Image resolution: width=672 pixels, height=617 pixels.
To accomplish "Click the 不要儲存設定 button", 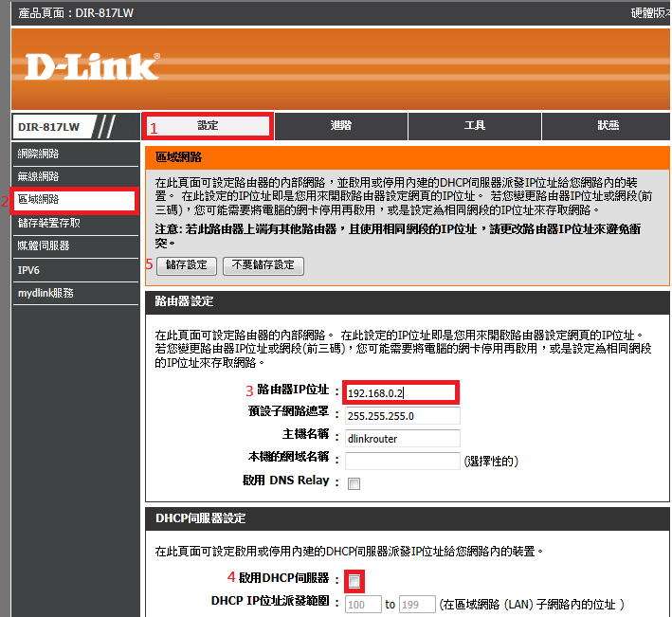I will tap(263, 265).
